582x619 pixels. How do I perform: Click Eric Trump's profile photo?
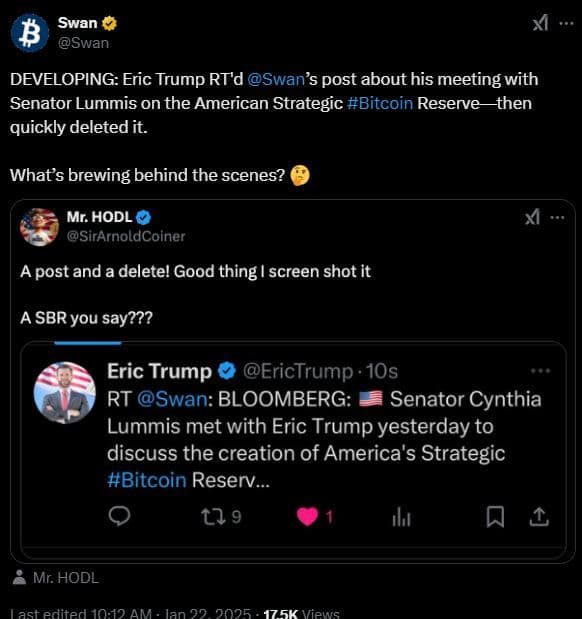(x=65, y=393)
